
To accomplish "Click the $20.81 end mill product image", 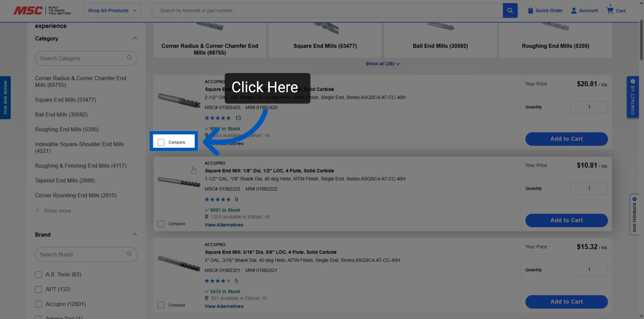I will (x=179, y=100).
